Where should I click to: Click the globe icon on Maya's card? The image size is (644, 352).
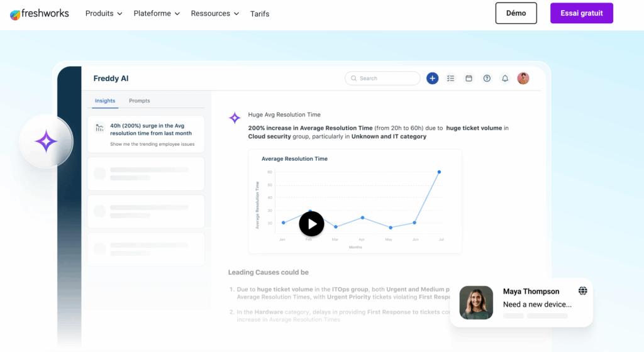tap(583, 291)
